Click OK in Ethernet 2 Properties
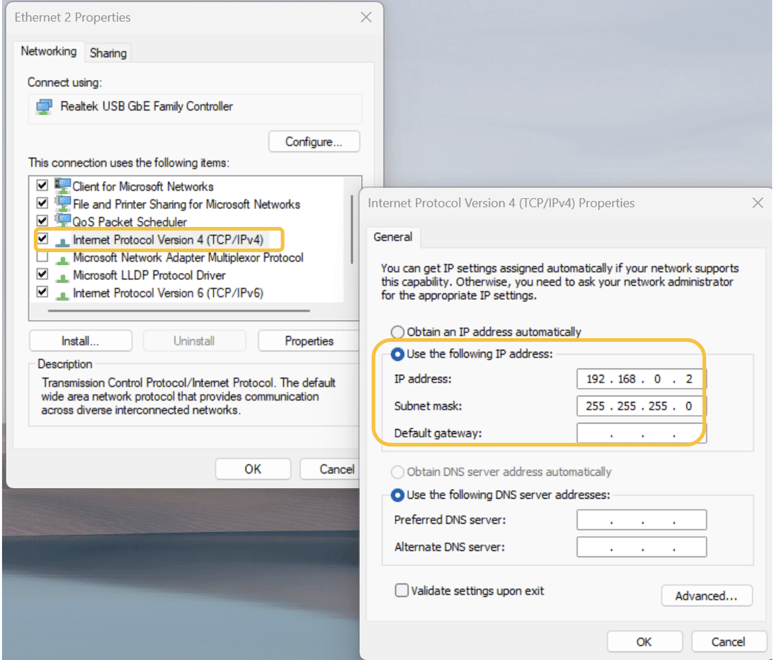 click(253, 469)
